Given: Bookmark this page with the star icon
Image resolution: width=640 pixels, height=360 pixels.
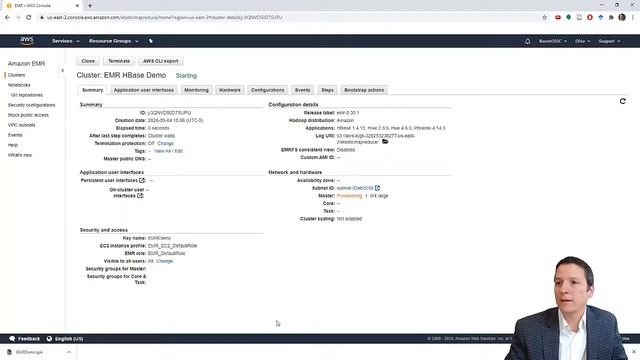Looking at the screenshot, I should tap(544, 18).
